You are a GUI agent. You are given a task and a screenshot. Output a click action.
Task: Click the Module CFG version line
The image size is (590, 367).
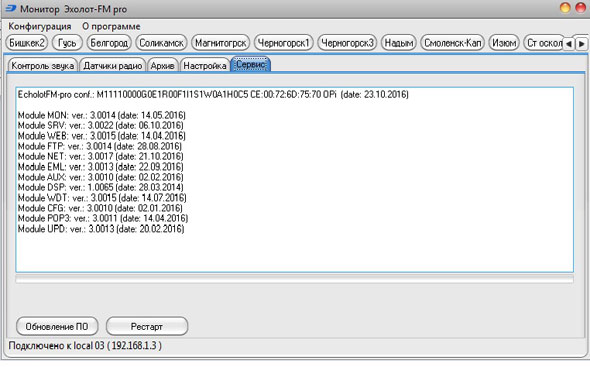click(x=100, y=208)
